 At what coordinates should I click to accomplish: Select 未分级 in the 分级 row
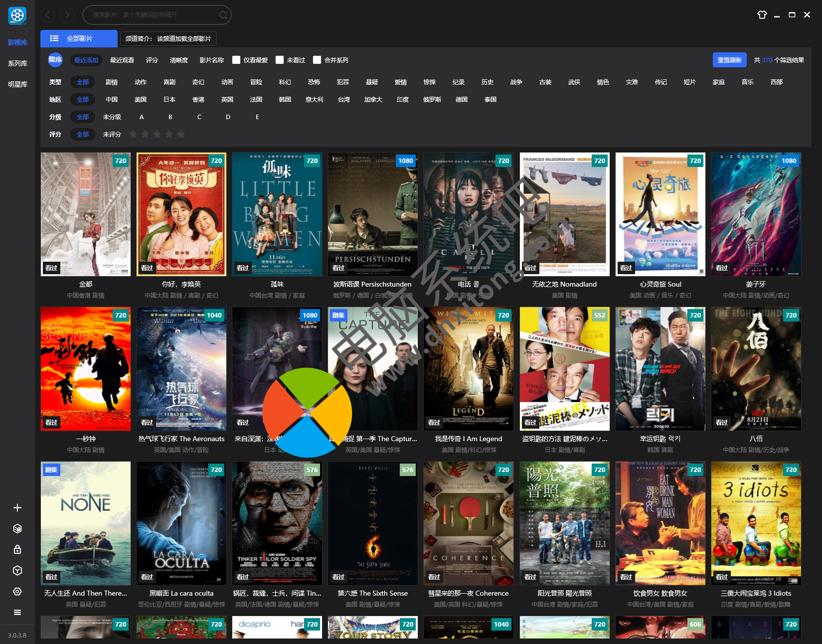coord(112,117)
